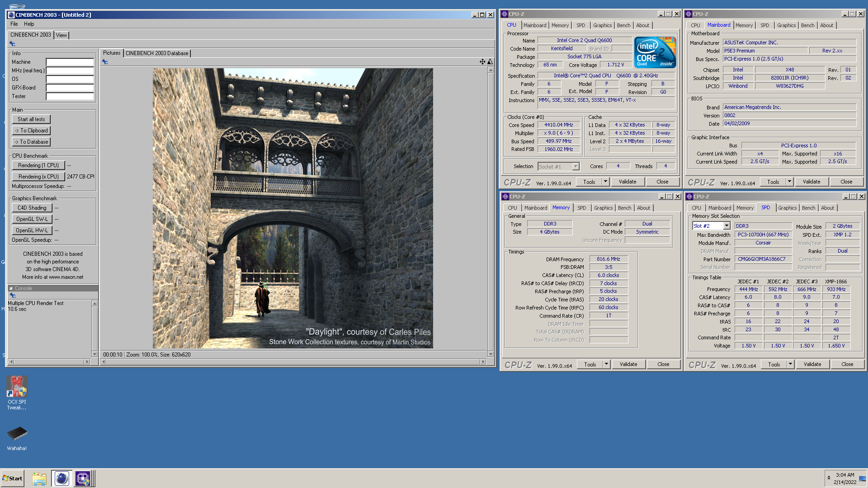
Task: Open Tools dropdown arrow in Mainboard window
Action: tap(790, 182)
